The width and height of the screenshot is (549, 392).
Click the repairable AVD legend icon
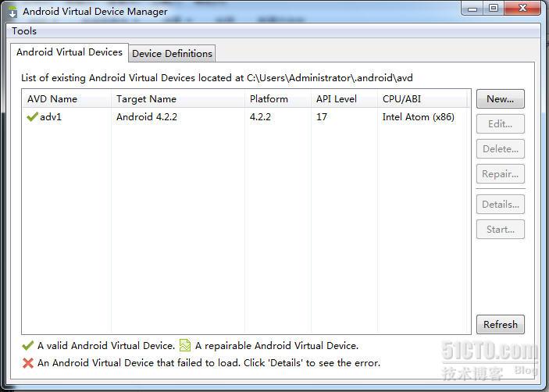(185, 345)
